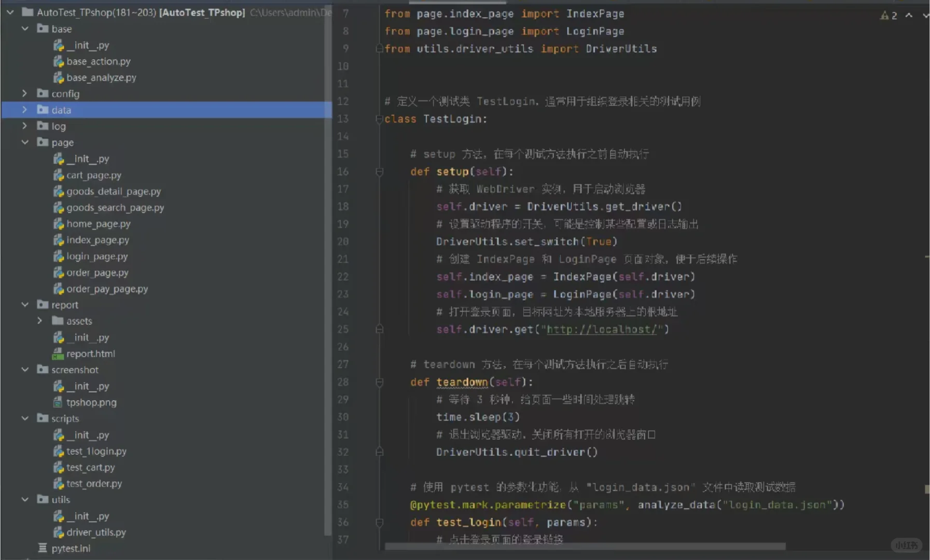Click the image file icon beside tpshop.png

click(57, 402)
